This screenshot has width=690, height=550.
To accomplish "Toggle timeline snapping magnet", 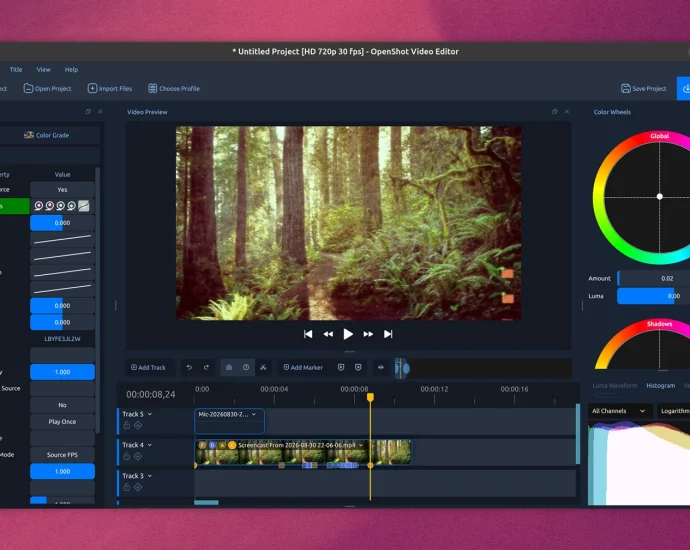I will pyautogui.click(x=229, y=367).
